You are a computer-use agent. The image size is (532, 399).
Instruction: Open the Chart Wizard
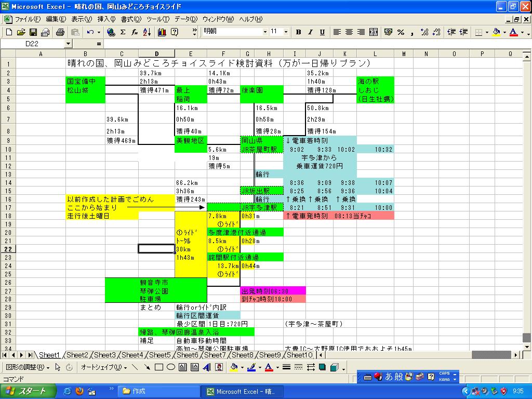pos(162,32)
